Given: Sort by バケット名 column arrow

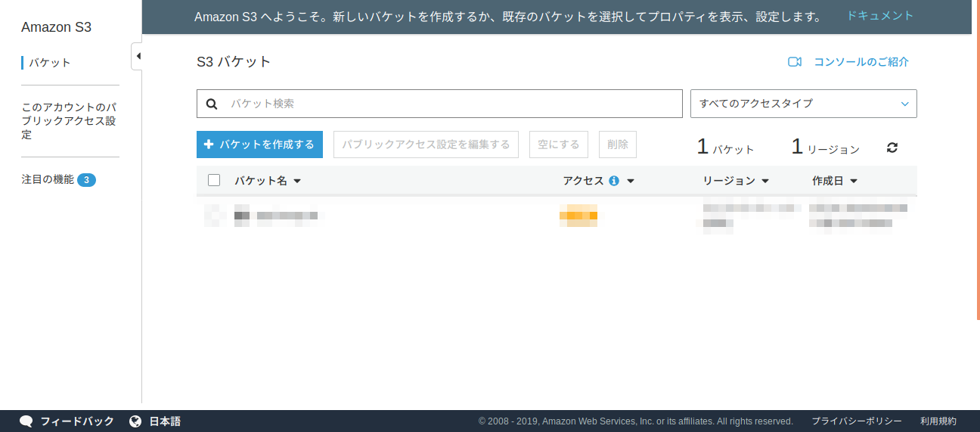Looking at the screenshot, I should click(297, 182).
